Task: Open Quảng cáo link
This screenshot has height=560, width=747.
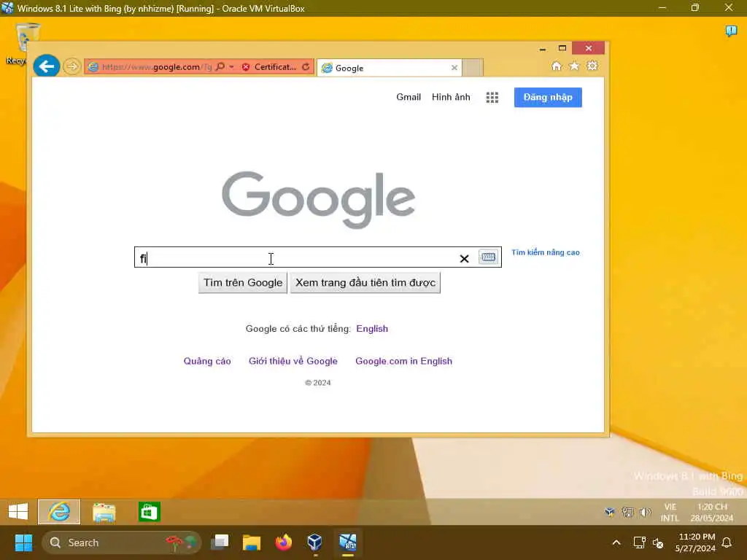Action: [207, 361]
